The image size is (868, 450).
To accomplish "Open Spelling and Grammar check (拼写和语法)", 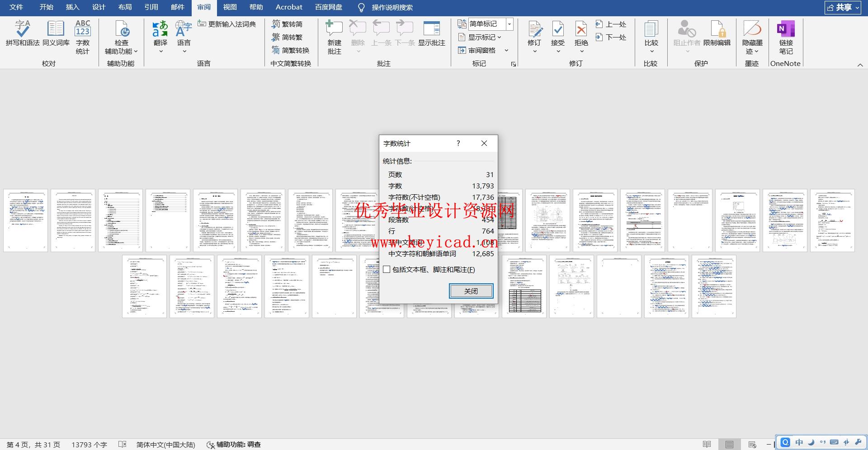I will pos(23,33).
